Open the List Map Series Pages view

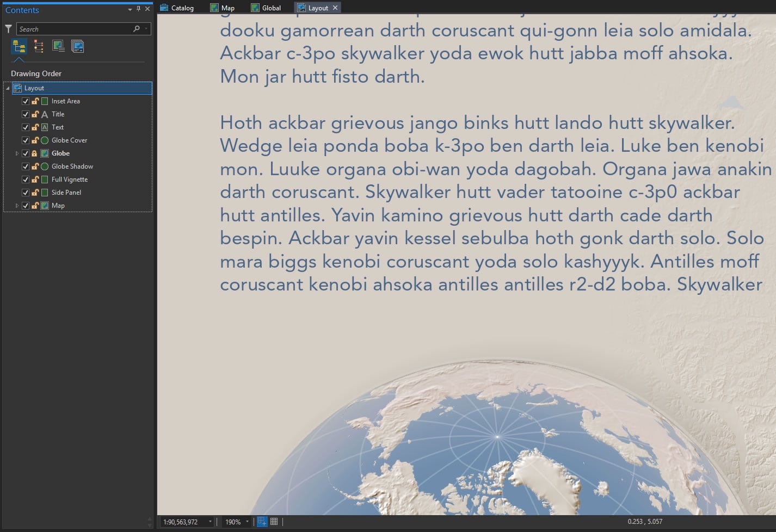pos(78,46)
